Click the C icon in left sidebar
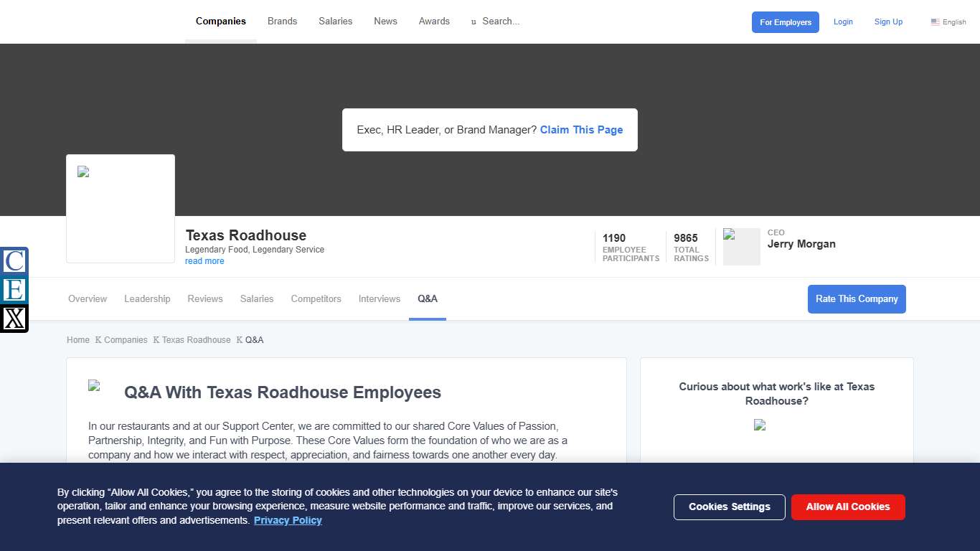Screen dimensions: 980x551 [x=14, y=261]
